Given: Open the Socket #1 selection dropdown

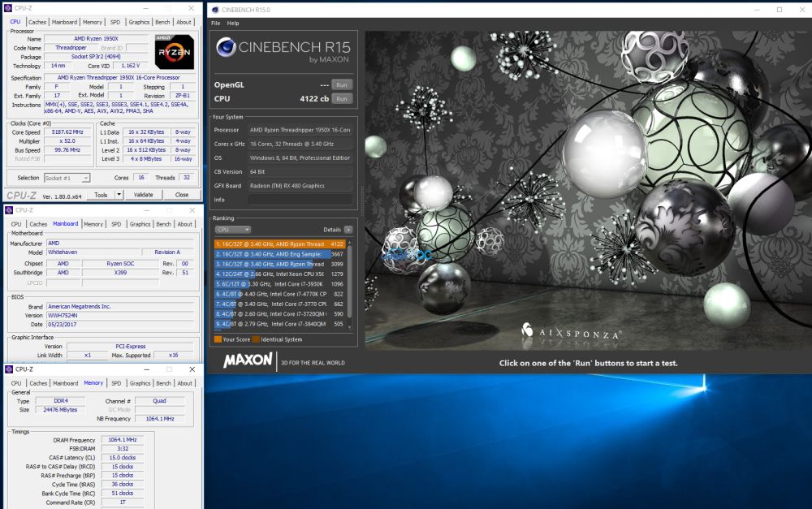Looking at the screenshot, I should (x=87, y=178).
